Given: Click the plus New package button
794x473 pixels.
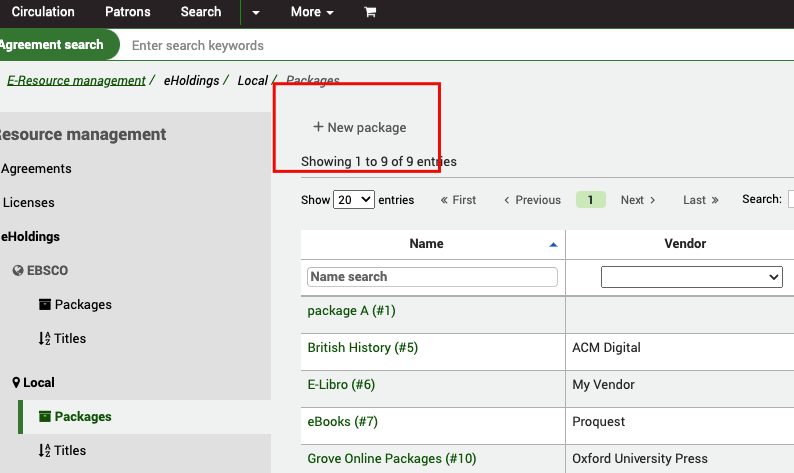Looking at the screenshot, I should coord(360,127).
